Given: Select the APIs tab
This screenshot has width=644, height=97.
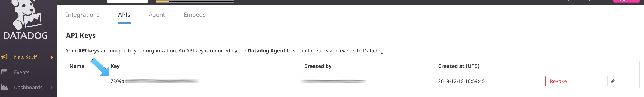Looking at the screenshot, I should (124, 15).
